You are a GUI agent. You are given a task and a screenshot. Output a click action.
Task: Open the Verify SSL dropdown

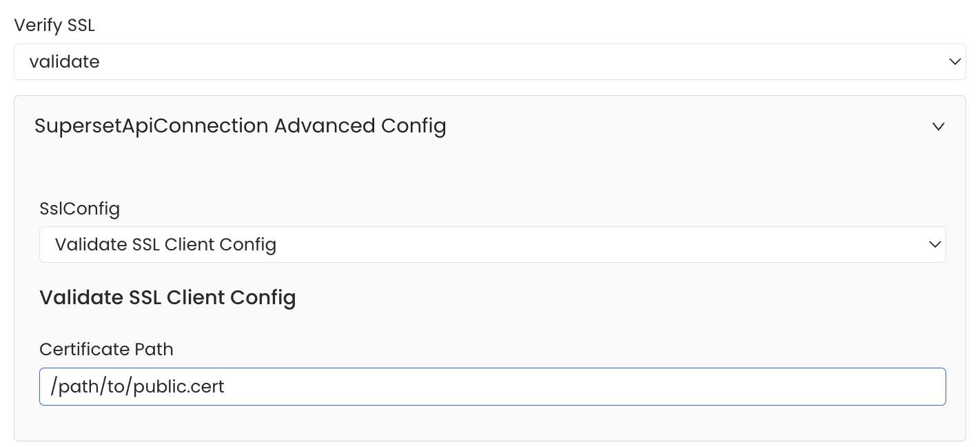(489, 61)
